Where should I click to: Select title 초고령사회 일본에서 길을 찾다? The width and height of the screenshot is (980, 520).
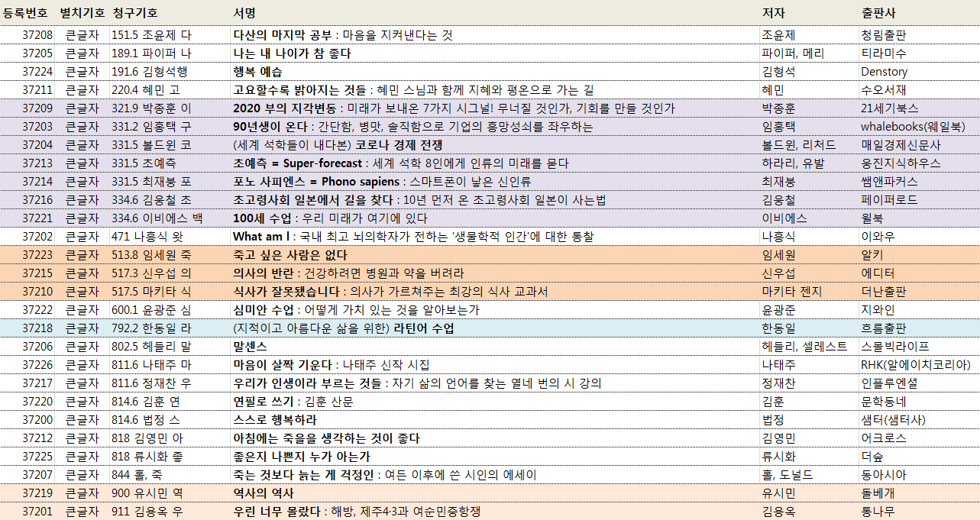312,200
